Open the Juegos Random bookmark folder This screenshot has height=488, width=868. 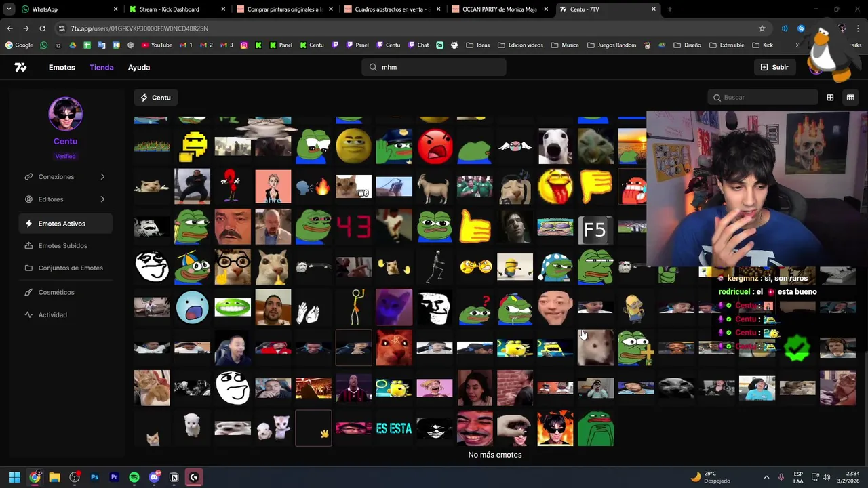[612, 45]
